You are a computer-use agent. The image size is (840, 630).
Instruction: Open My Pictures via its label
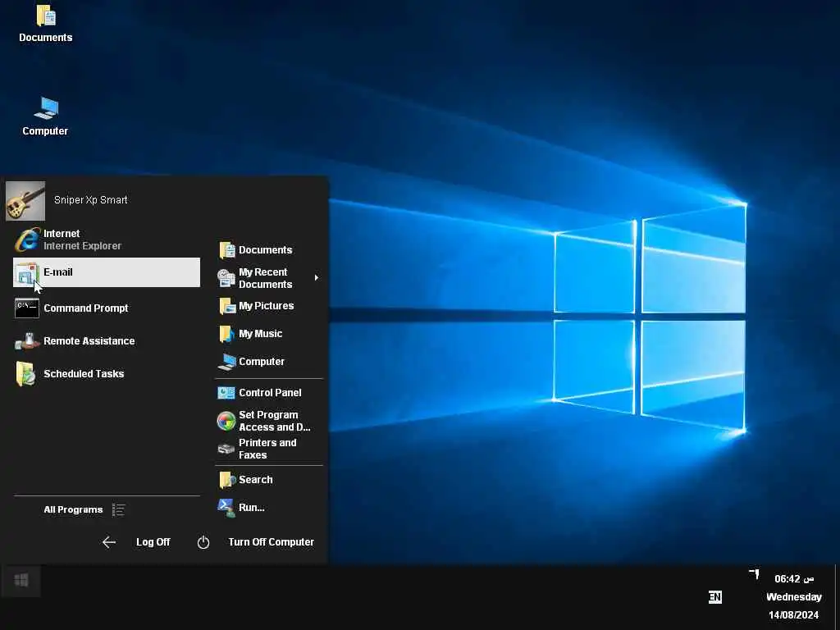tap(267, 306)
